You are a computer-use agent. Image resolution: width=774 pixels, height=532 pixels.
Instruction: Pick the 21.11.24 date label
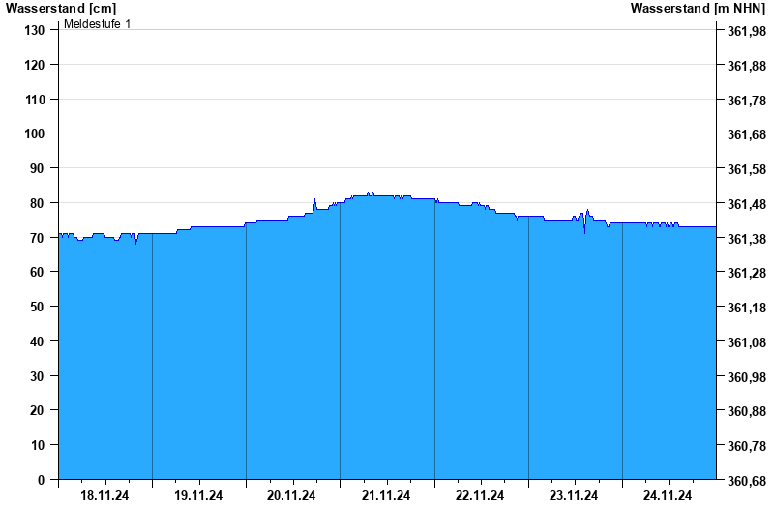click(386, 496)
